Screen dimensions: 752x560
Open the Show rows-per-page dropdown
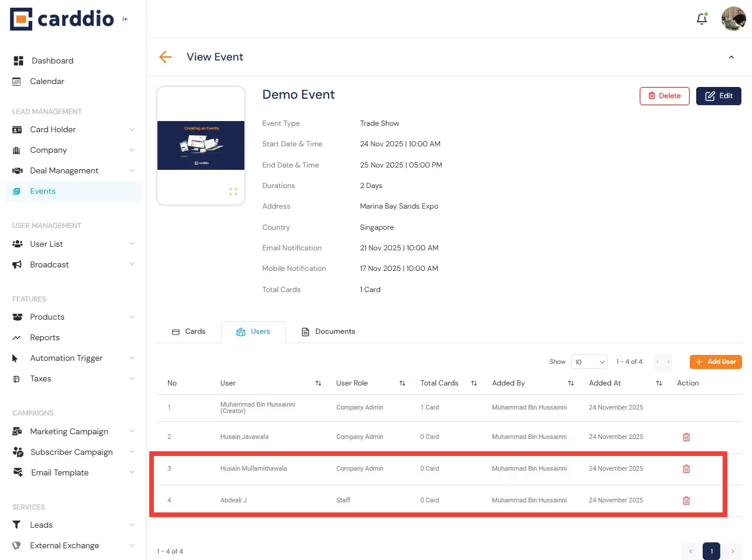tap(589, 362)
